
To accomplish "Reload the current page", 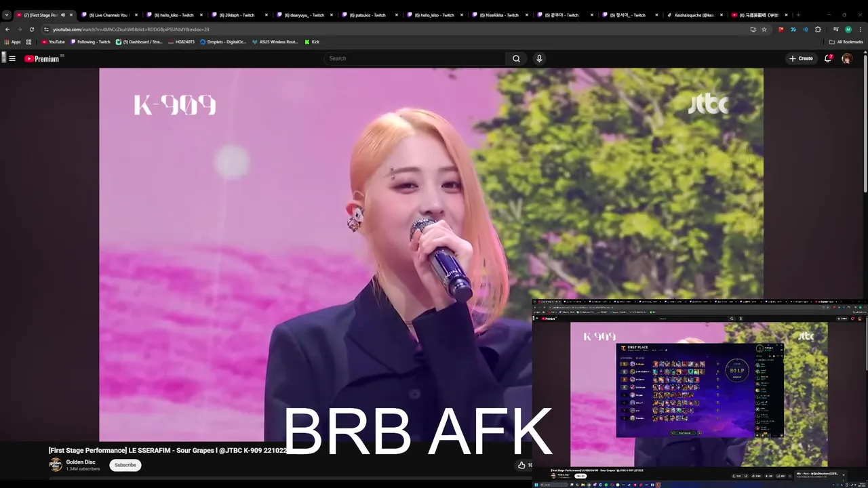I will point(31,30).
